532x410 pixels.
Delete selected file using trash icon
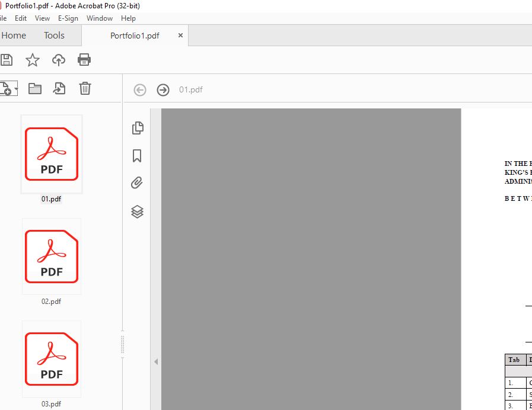(85, 88)
